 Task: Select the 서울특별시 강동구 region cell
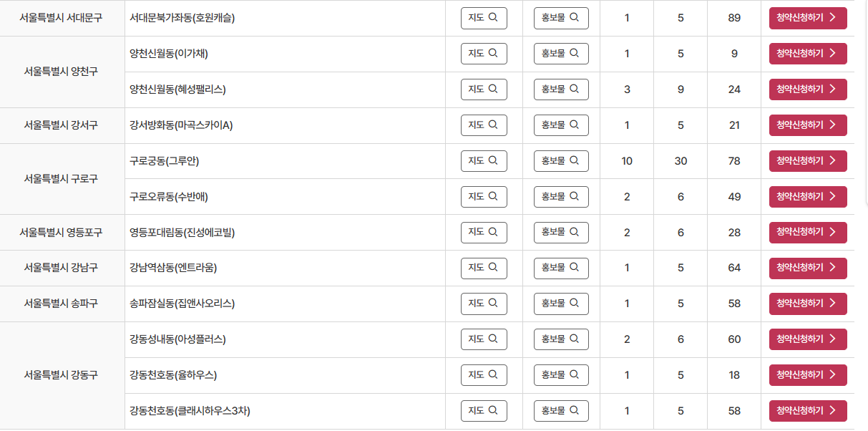pos(62,375)
